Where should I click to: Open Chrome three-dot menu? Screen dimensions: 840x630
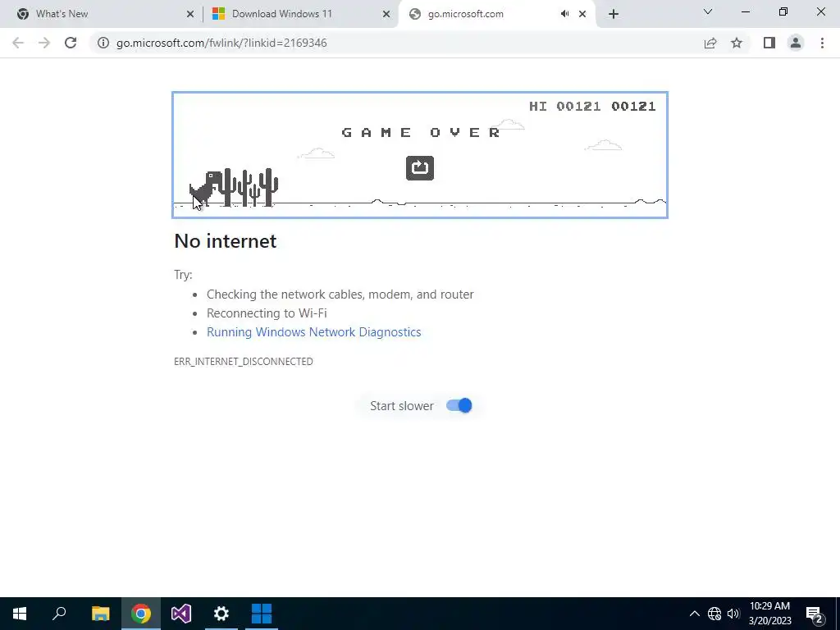(x=822, y=43)
